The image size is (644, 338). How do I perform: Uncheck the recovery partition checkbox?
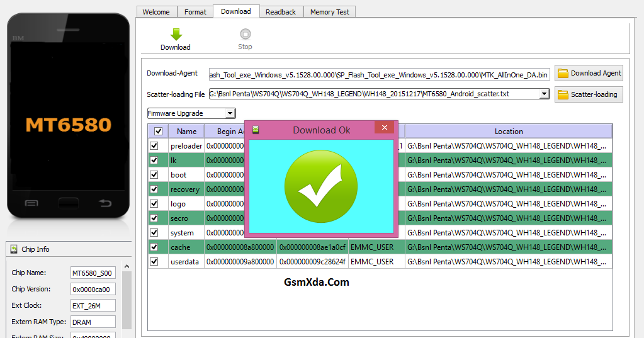coord(154,189)
